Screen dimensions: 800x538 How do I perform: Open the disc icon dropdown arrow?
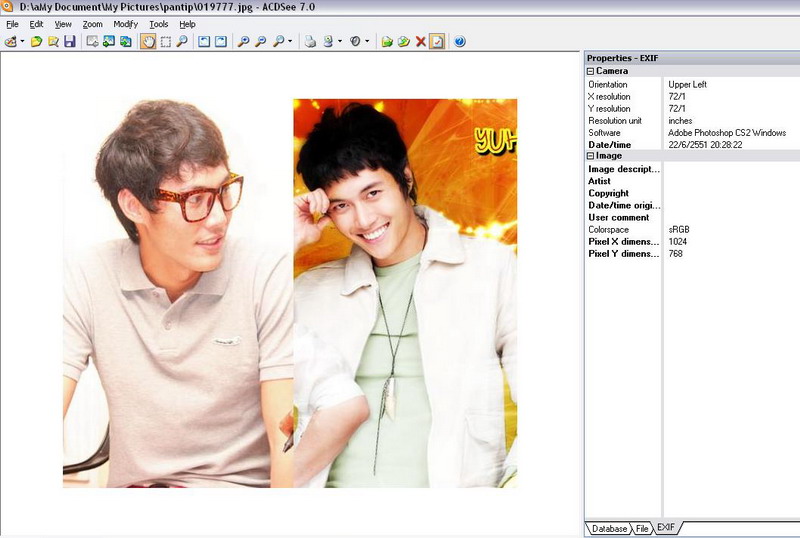click(367, 41)
